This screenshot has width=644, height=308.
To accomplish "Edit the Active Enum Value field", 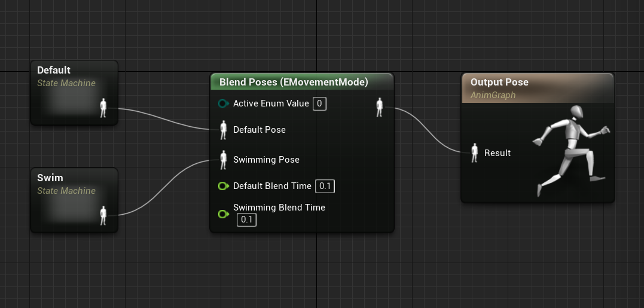I will 319,103.
